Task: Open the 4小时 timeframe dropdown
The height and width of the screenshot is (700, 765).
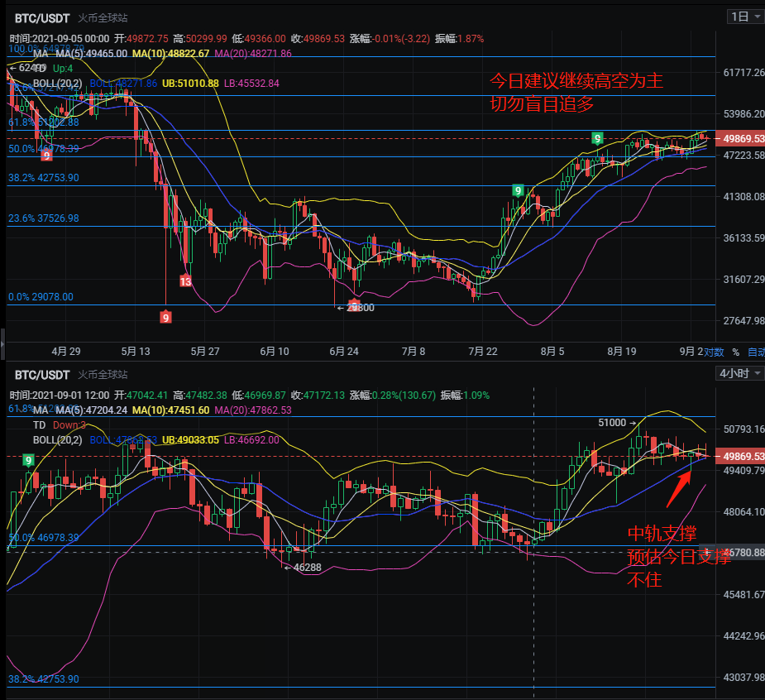Action: (x=739, y=373)
